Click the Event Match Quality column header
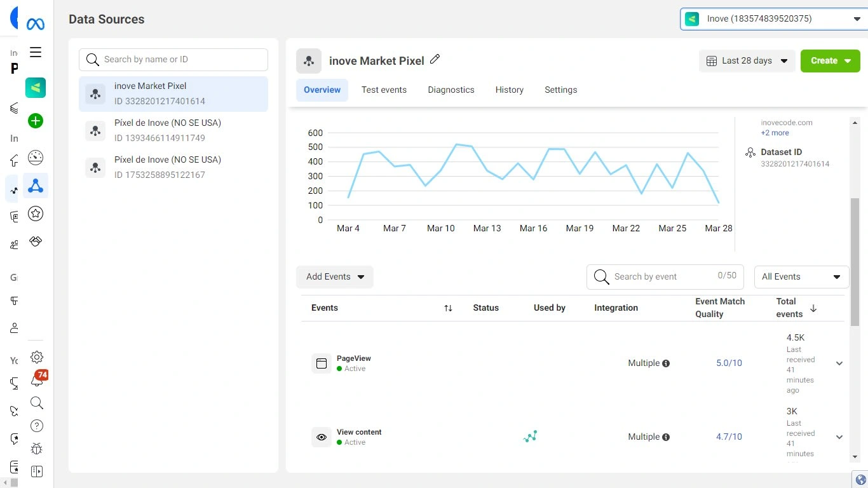The height and width of the screenshot is (488, 868). (720, 308)
